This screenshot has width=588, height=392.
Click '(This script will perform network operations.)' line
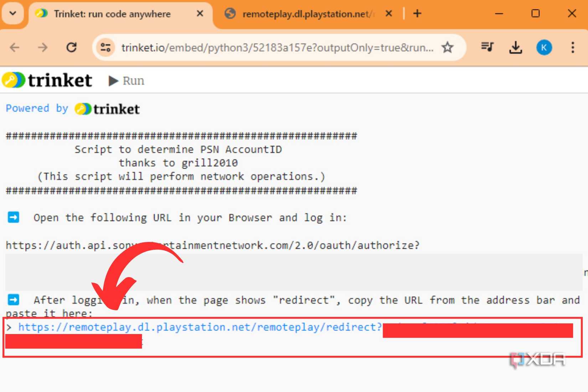click(181, 176)
